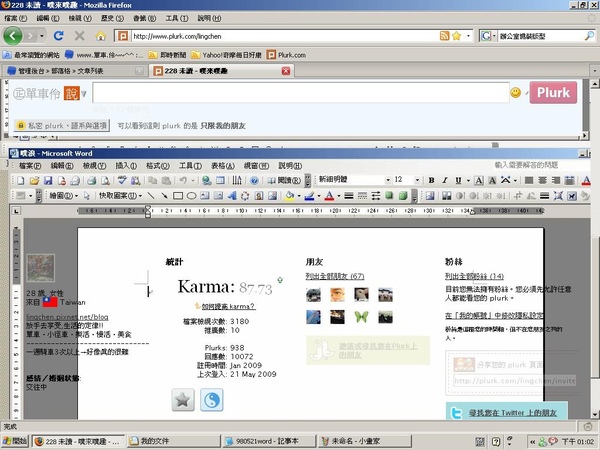Open the list all fans (14) link
Image resolution: width=600 pixels, height=450 pixels.
[474, 276]
